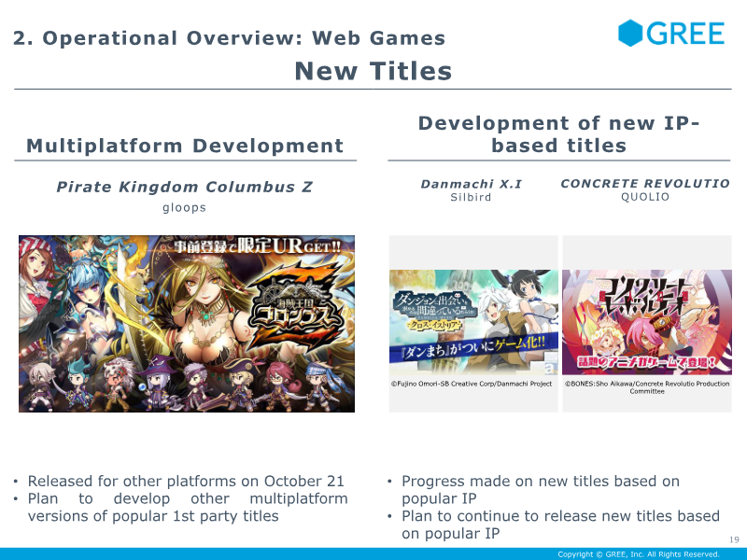Viewport: 747px width, 560px height.
Task: Select 'CONCRETE REVOLUTIO' title text
Action: (645, 183)
